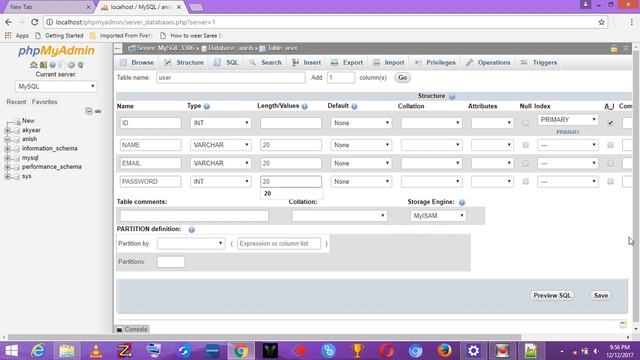640x360 pixels.
Task: Open the Favorites tables link
Action: [44, 102]
